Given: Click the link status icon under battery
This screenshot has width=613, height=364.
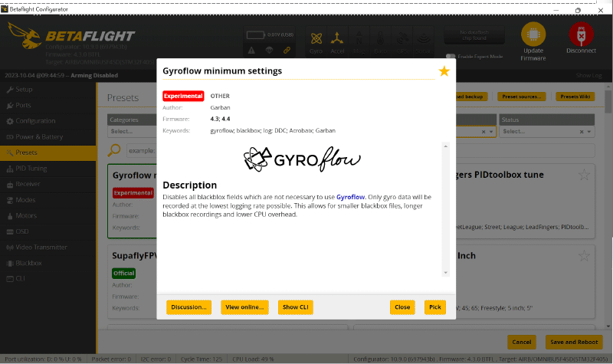Looking at the screenshot, I should coord(287,51).
